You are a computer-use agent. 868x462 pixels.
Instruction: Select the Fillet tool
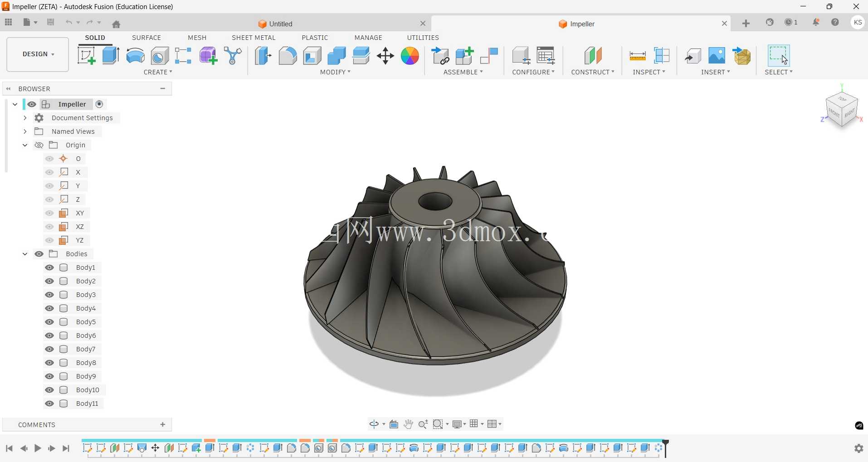pos(288,56)
